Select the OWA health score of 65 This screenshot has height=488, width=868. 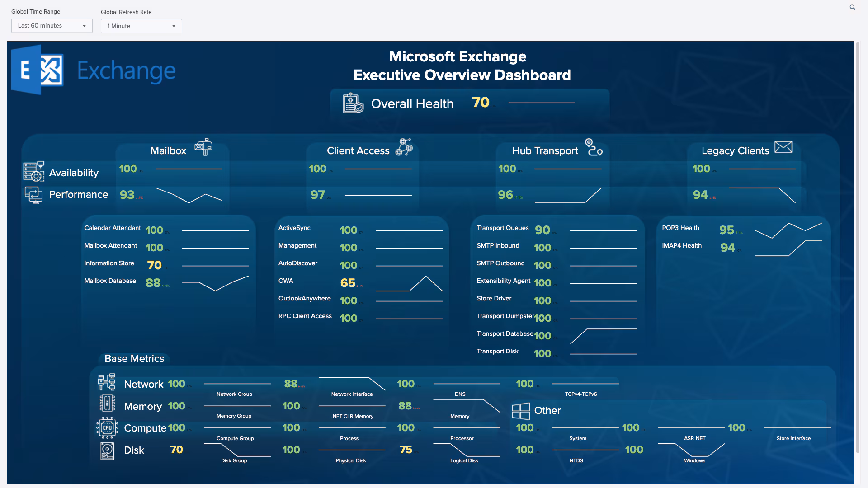pos(348,283)
